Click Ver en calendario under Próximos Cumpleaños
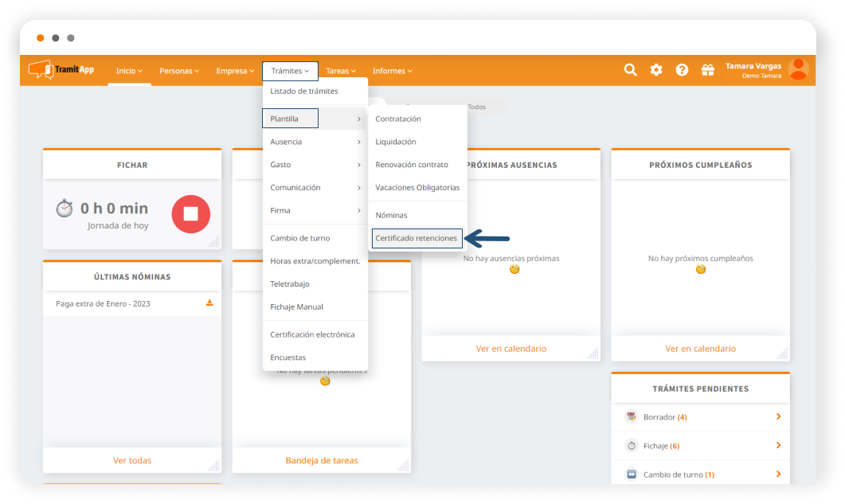 pyautogui.click(x=700, y=348)
